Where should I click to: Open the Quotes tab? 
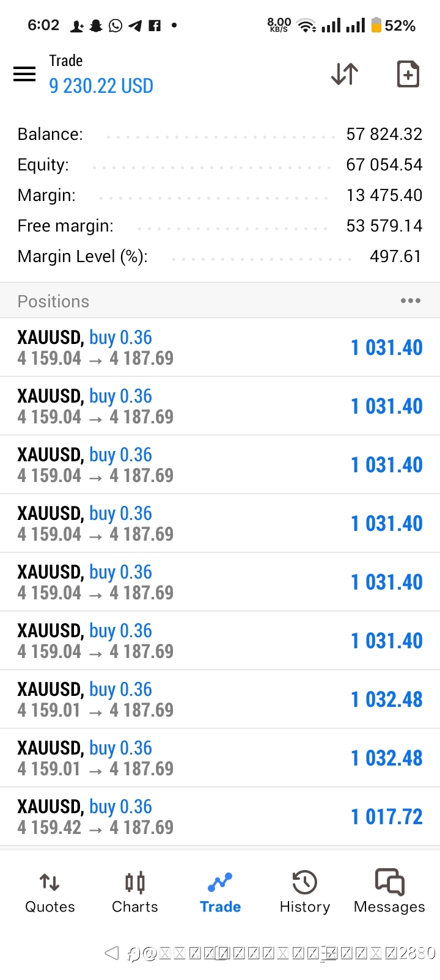pyautogui.click(x=50, y=892)
